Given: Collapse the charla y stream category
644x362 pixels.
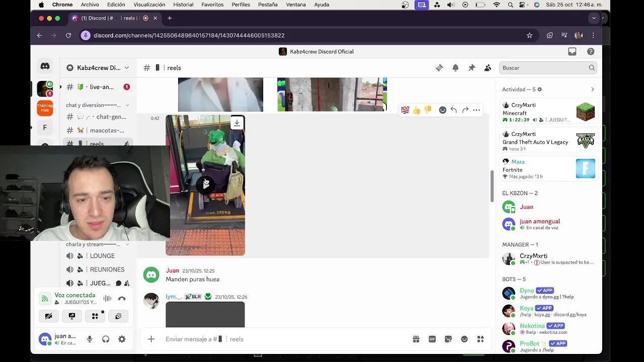Looking at the screenshot, I should coord(97,244).
